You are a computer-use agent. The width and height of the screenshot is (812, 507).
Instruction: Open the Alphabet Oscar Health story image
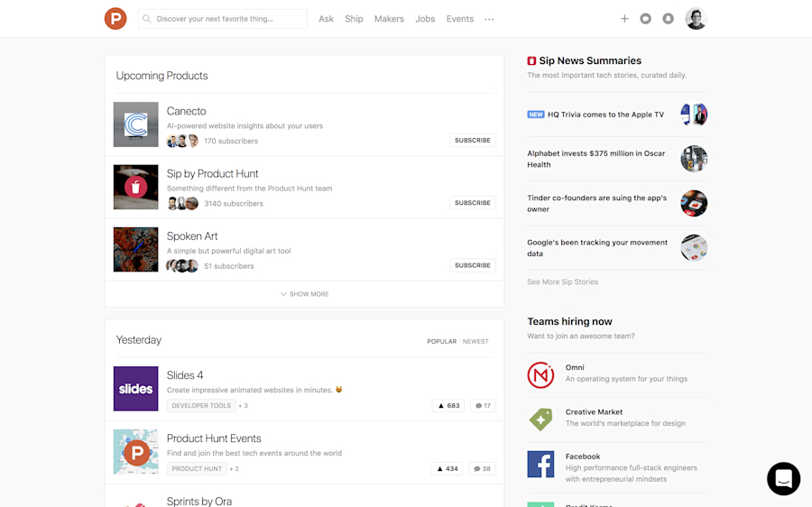tap(694, 159)
